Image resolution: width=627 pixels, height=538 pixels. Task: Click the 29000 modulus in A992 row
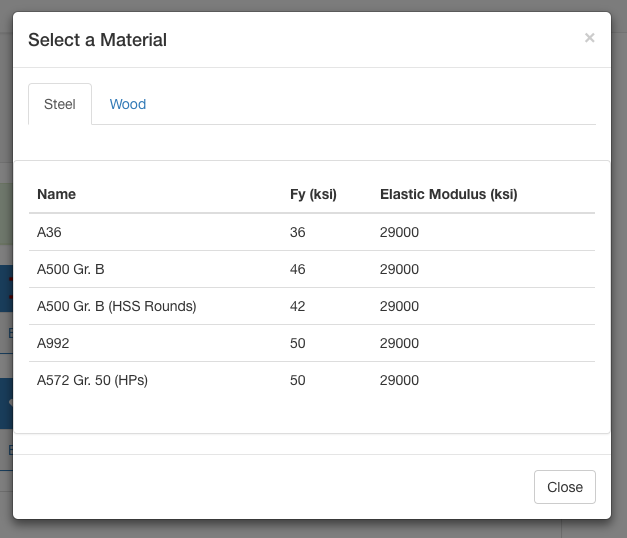[399, 343]
